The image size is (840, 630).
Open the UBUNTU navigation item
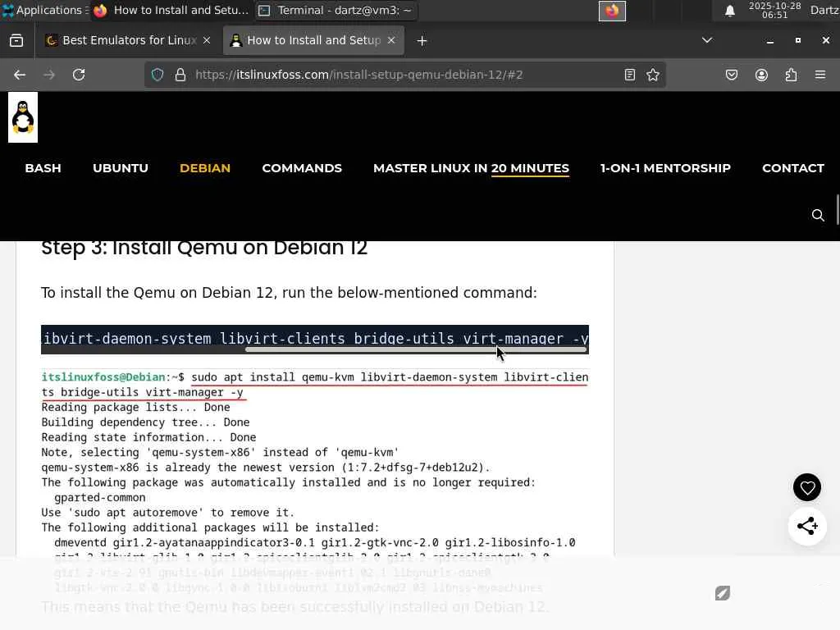[x=121, y=168]
